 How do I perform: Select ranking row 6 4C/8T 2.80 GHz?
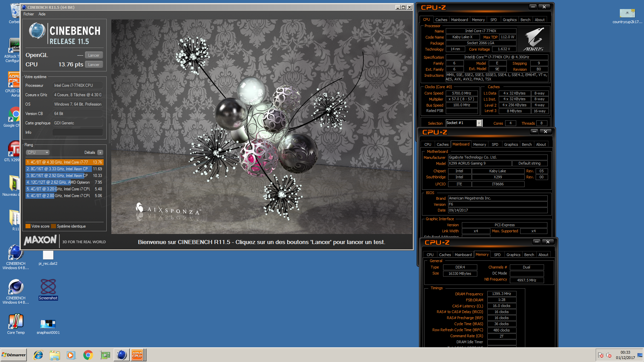click(x=64, y=196)
